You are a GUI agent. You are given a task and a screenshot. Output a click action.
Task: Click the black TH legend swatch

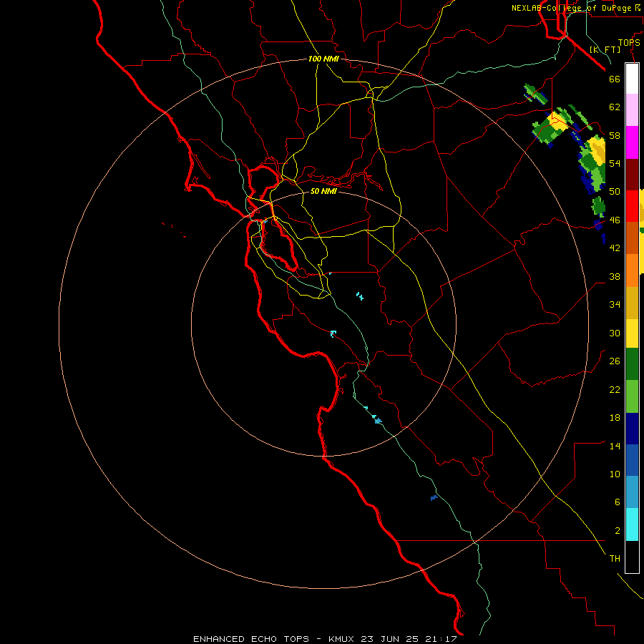632,557
